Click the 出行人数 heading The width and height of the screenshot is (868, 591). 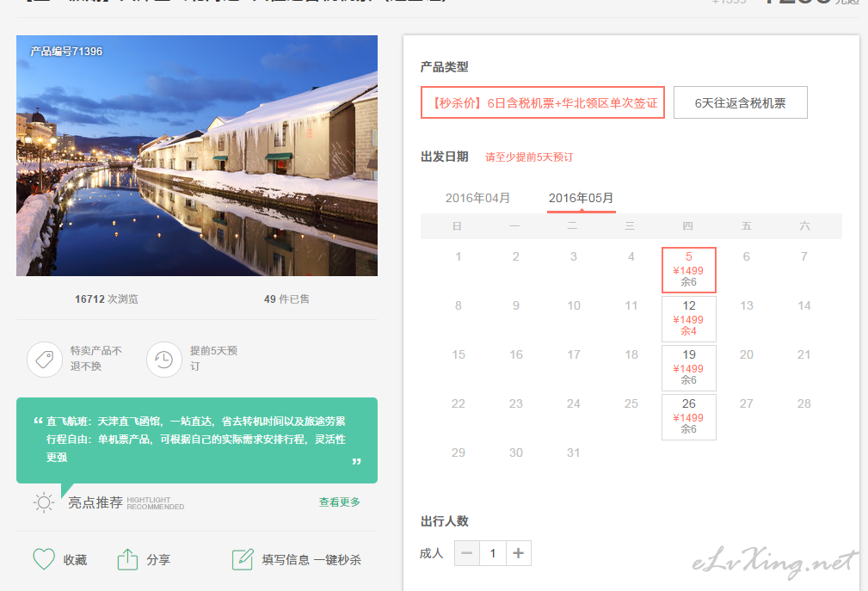[x=445, y=521]
